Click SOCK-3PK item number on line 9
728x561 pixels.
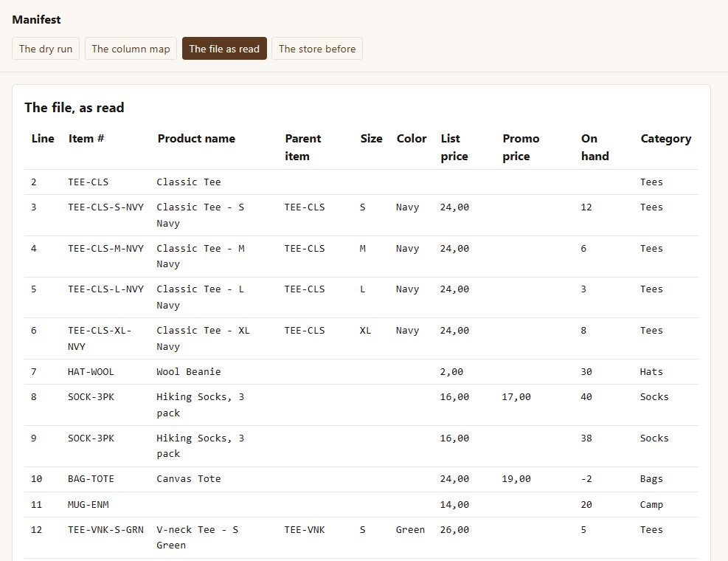(91, 438)
